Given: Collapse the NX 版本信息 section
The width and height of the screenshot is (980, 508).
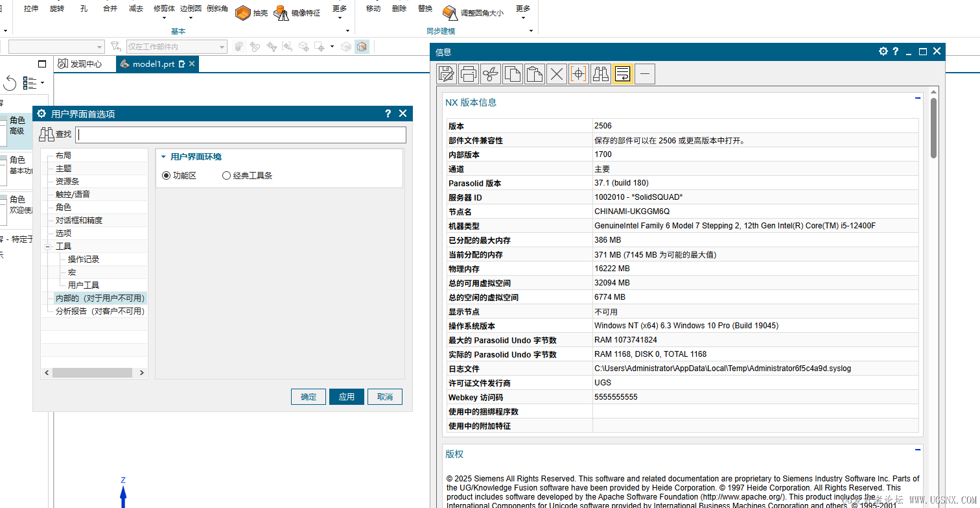Looking at the screenshot, I should click(918, 99).
